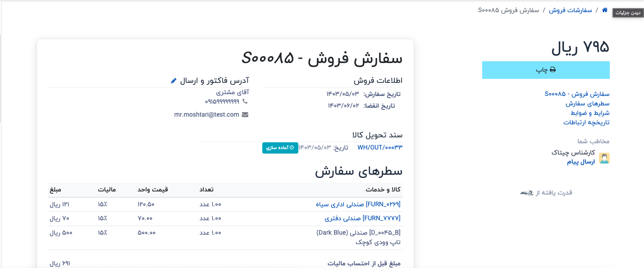Click the pencil icon to edit the address

(x=174, y=81)
